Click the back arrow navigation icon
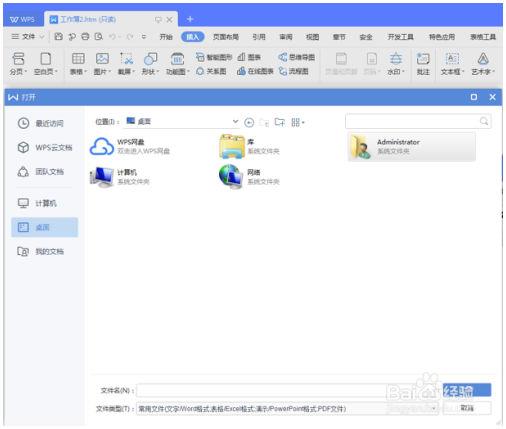The width and height of the screenshot is (506, 429). coord(249,122)
